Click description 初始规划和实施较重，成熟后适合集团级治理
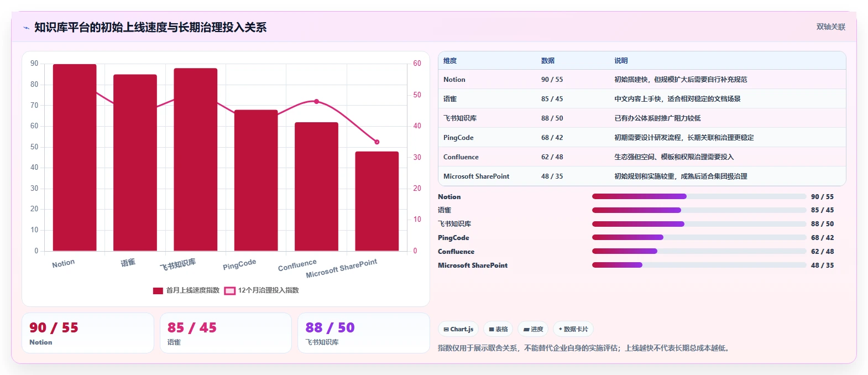Viewport: 868px width, 375px height. tap(681, 176)
